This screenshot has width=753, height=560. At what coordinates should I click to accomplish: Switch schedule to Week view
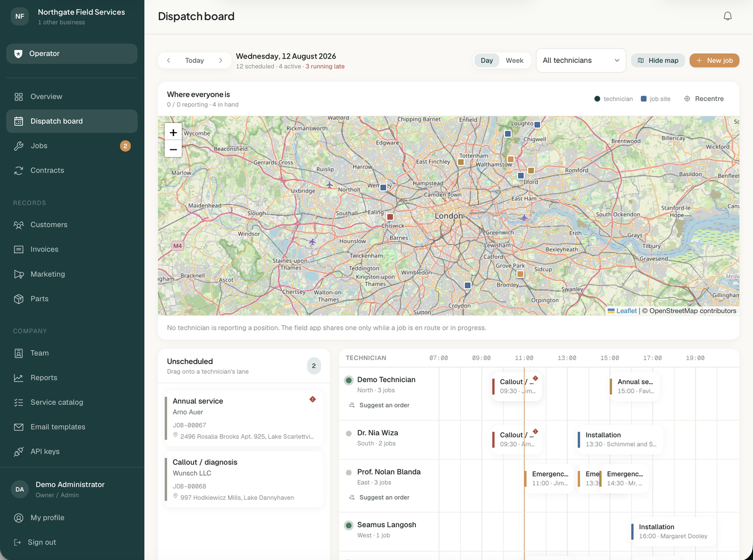pyautogui.click(x=515, y=60)
